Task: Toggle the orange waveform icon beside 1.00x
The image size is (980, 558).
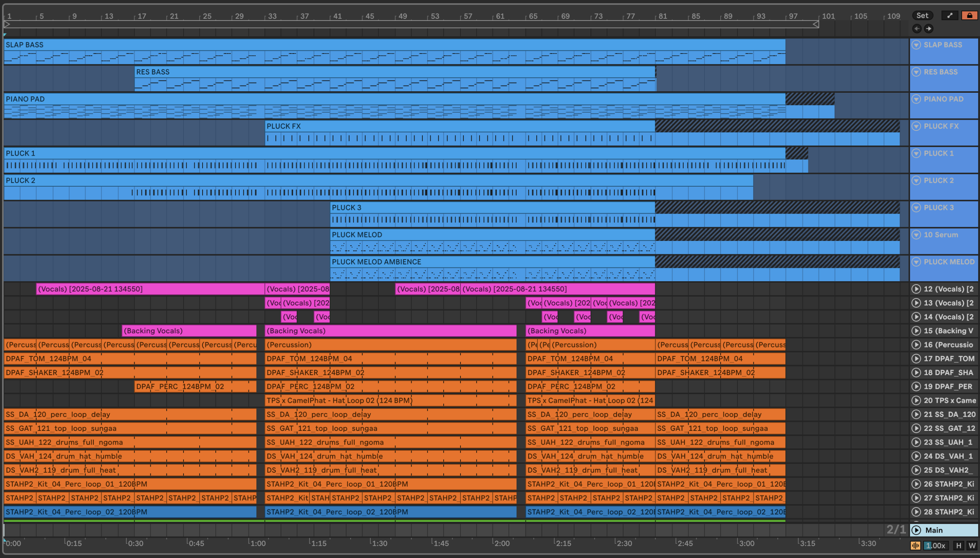Action: [x=915, y=546]
